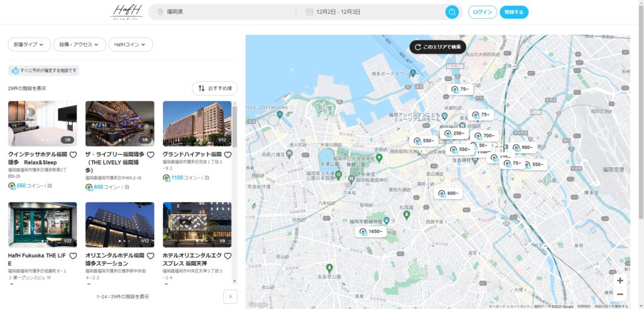The height and width of the screenshot is (309, 644).
Task: Favorite ザ・ライブリー福岡博多 with its heart icon
Action: tap(150, 154)
